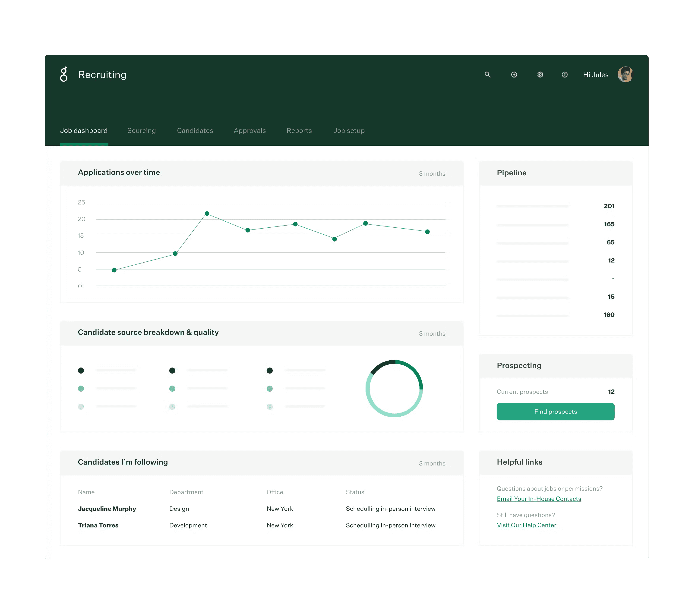Open Applications over time 3 months filter
Viewport: 695px width, 616px height.
(x=432, y=173)
